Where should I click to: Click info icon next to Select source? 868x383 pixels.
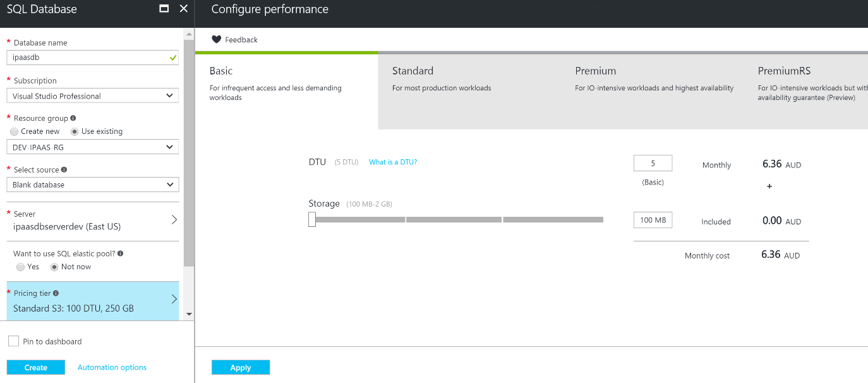click(64, 169)
